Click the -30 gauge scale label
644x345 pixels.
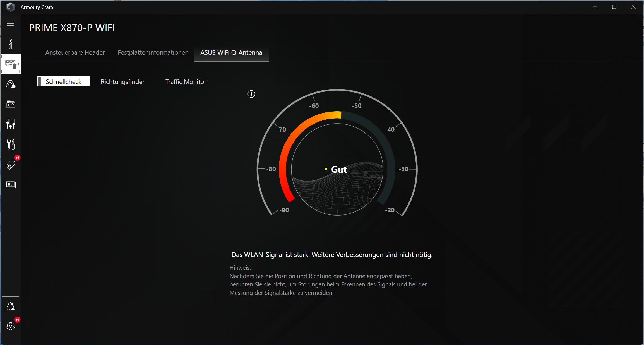pyautogui.click(x=404, y=169)
